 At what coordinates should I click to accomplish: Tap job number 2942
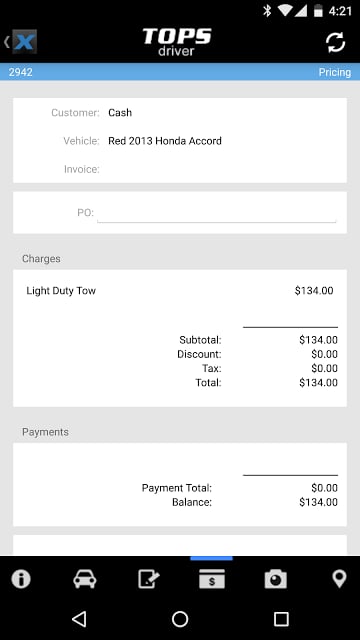point(21,72)
